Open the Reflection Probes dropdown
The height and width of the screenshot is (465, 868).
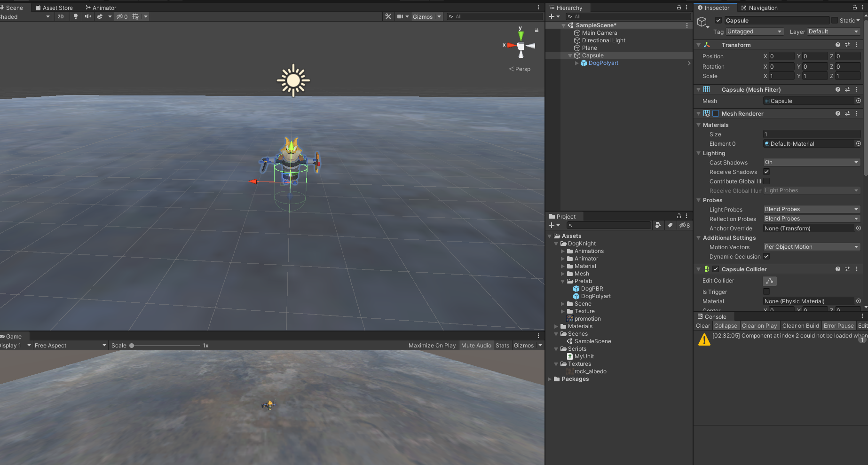(x=812, y=219)
